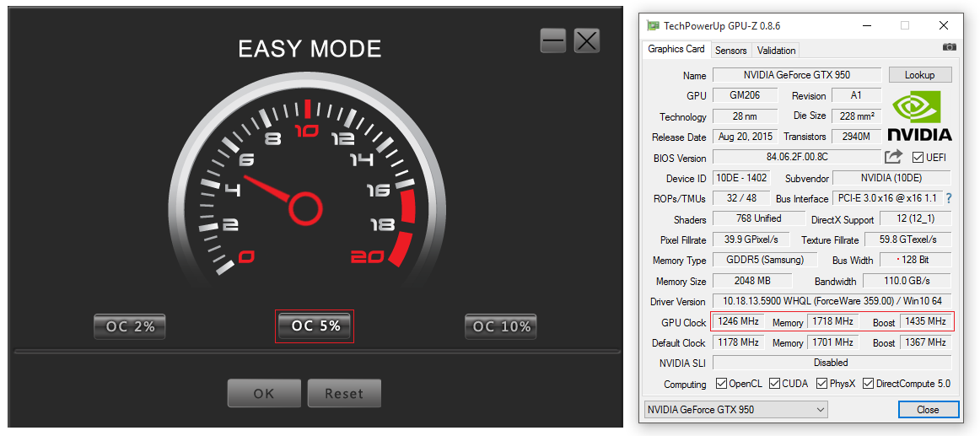This screenshot has height=436, width=980.
Task: Click the ROPs/TMUs value 32 / 48
Action: (741, 198)
